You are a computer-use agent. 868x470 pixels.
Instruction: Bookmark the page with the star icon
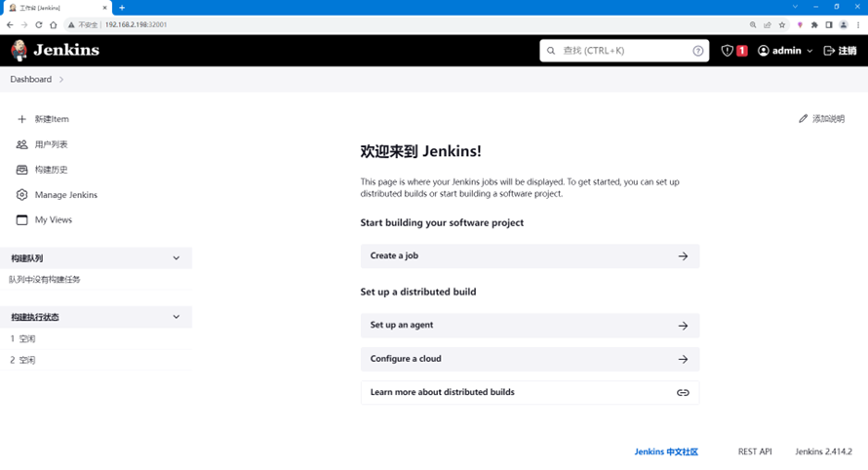tap(781, 25)
